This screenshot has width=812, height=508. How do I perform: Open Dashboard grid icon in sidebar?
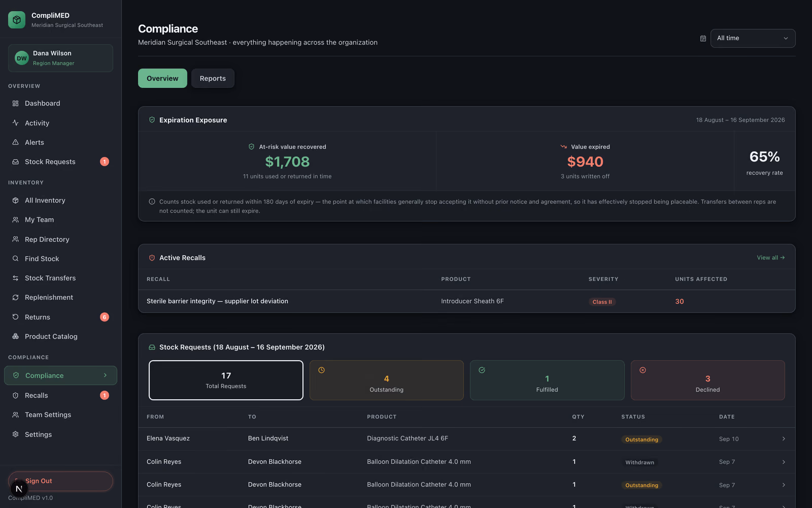pos(15,104)
